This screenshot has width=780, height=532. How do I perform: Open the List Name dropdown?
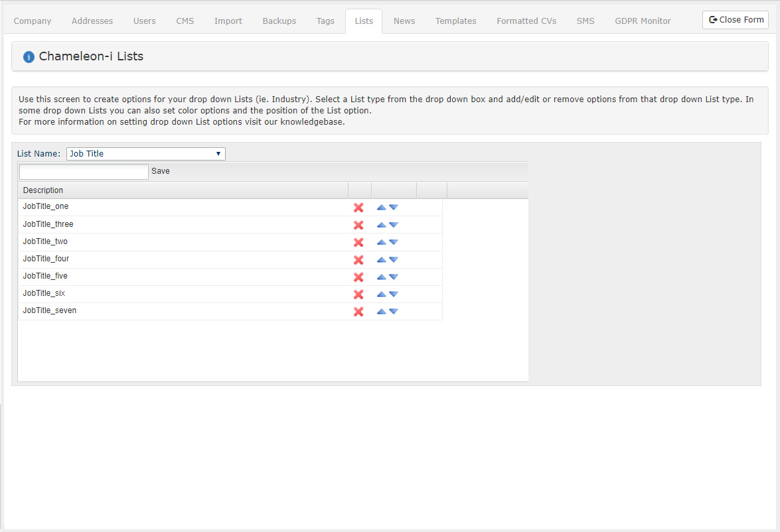click(x=146, y=154)
